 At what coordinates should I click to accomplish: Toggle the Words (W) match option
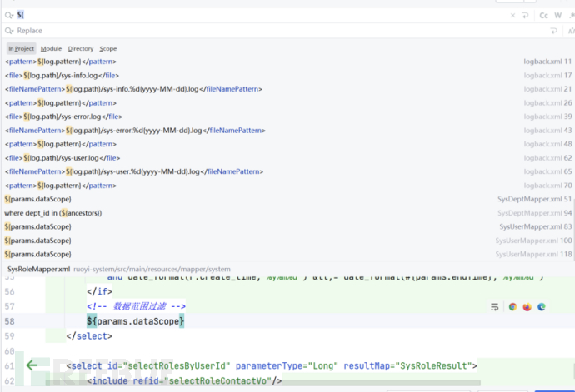[x=557, y=15]
